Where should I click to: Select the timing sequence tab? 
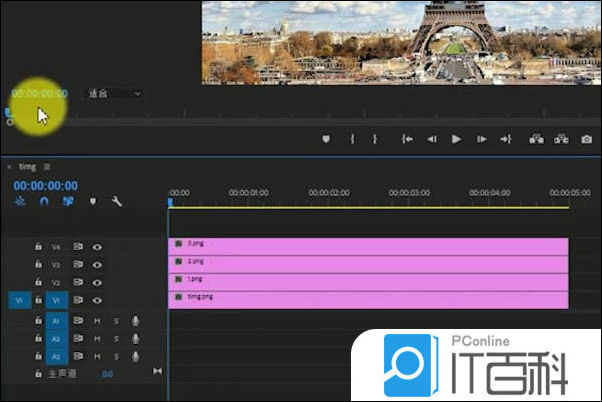(27, 166)
